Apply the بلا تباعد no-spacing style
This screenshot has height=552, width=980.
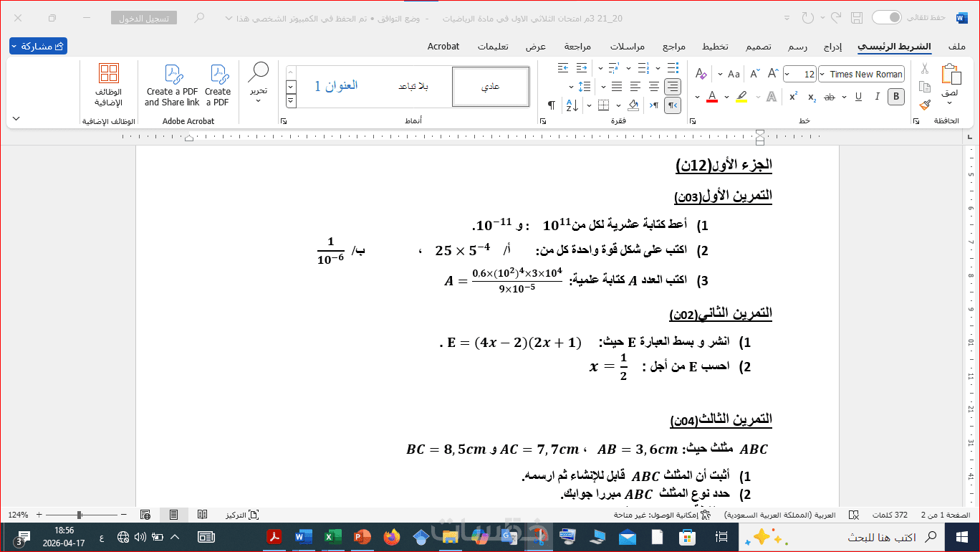tap(413, 87)
